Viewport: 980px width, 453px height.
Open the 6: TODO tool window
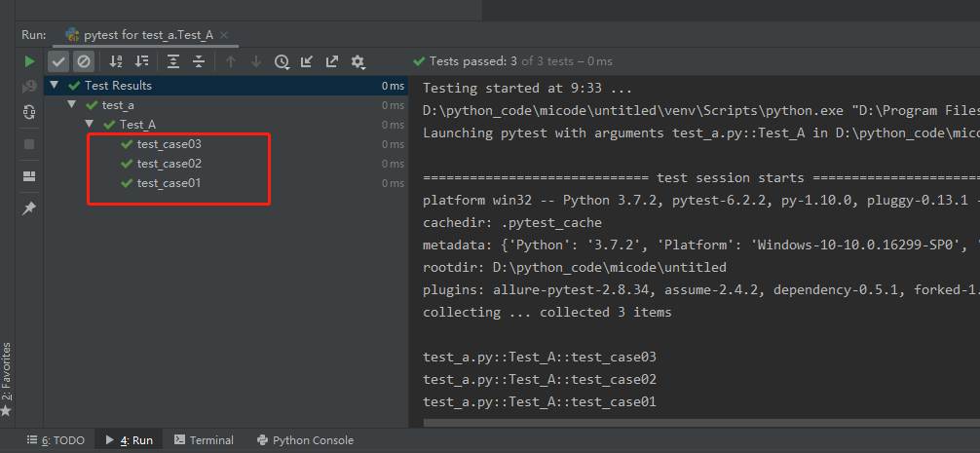pyautogui.click(x=56, y=440)
